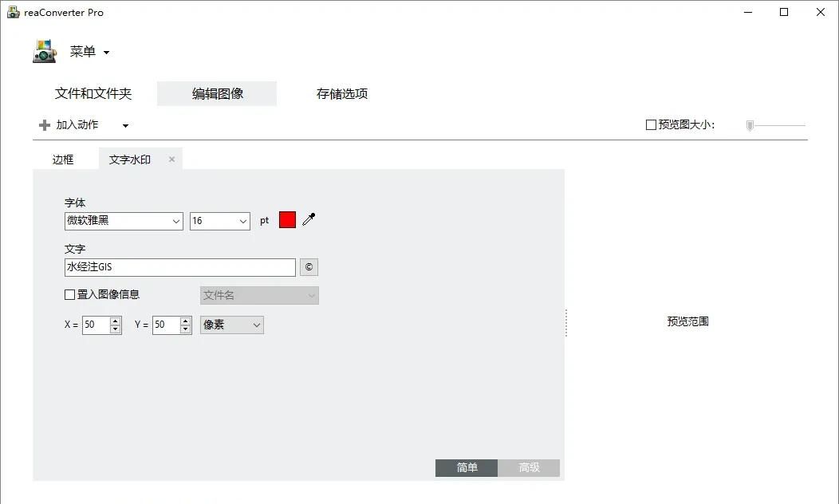The width and height of the screenshot is (839, 504).
Task: Click inside the watermark text field 水经注GIS
Action: (x=179, y=267)
